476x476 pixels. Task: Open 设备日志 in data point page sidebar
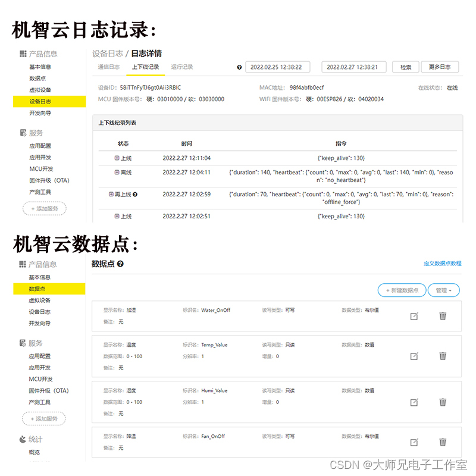tap(39, 312)
